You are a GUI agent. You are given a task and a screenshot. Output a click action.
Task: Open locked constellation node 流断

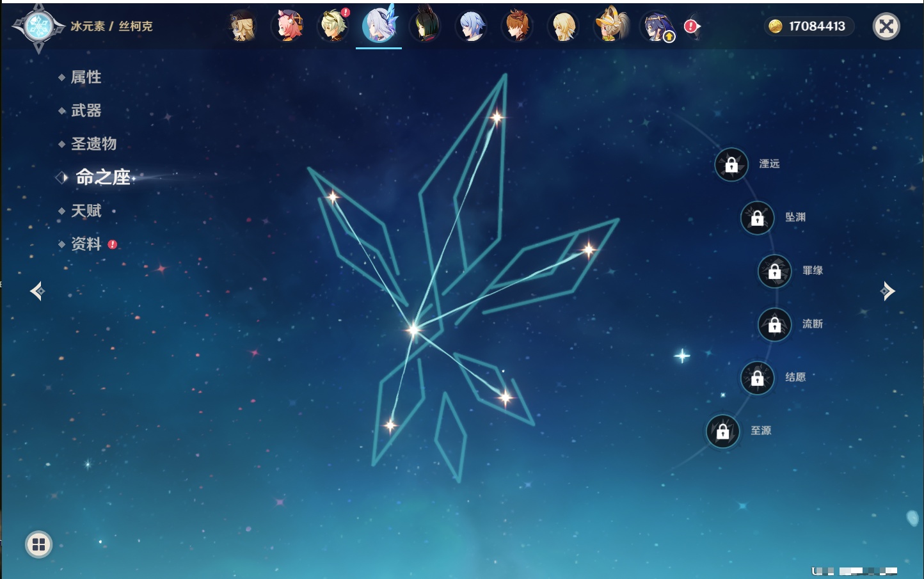pyautogui.click(x=775, y=324)
